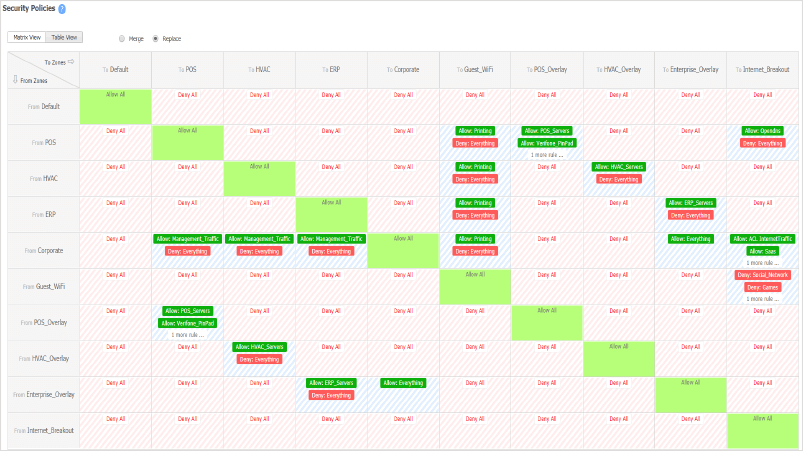803x451 pixels.
Task: Select the Merge radio button
Action: [x=122, y=38]
